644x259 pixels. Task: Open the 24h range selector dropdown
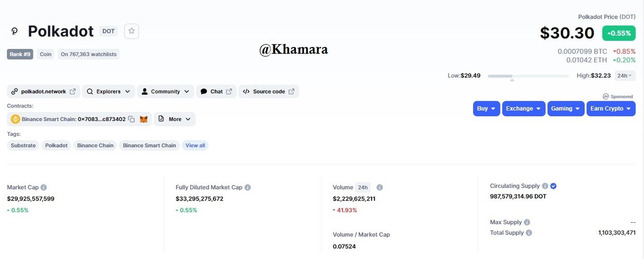click(625, 76)
